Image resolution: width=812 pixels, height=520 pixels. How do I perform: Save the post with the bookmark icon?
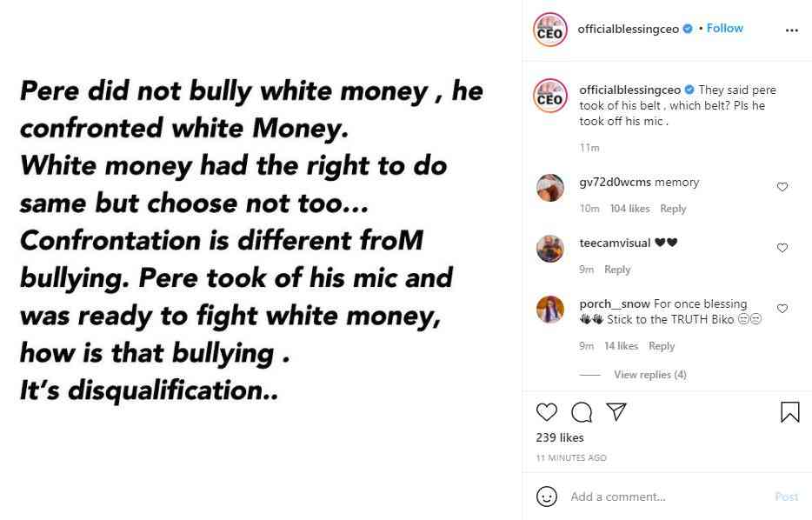789,411
